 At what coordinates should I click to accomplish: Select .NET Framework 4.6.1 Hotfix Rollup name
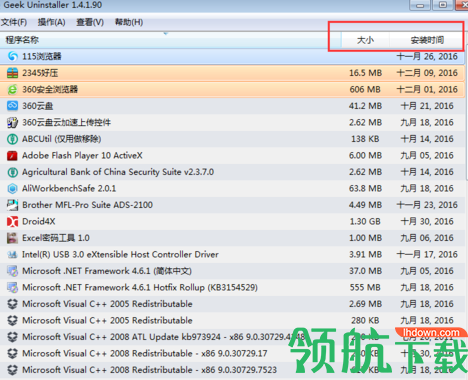click(140, 287)
